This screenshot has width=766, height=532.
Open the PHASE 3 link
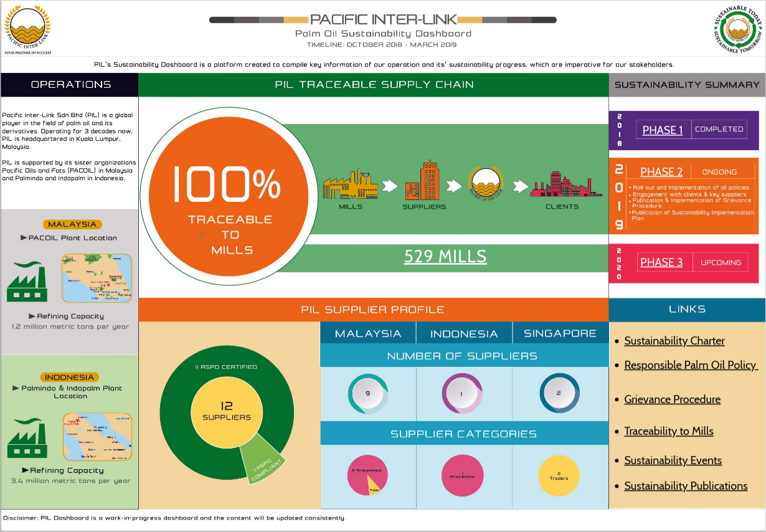661,262
